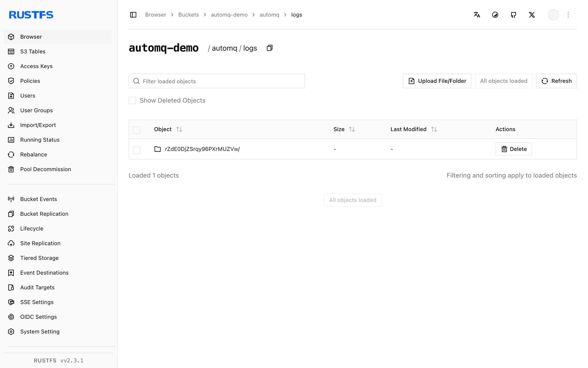Image resolution: width=588 pixels, height=368 pixels.
Task: Click the user avatar circle
Action: pos(553,15)
